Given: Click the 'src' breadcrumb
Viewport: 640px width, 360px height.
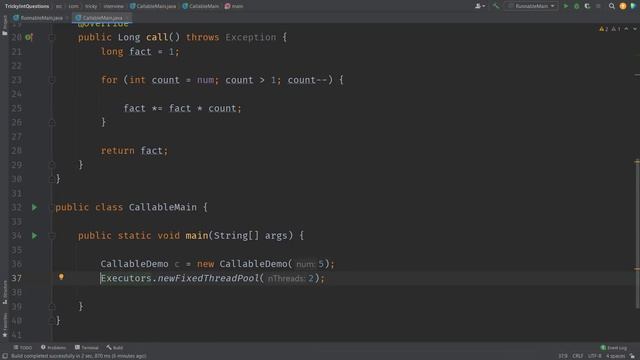Looking at the screenshot, I should point(59,6).
